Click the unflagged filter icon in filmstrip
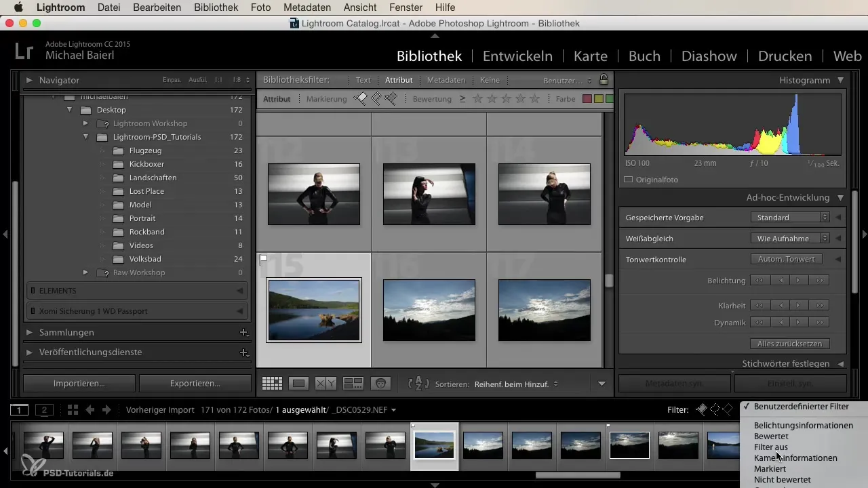The height and width of the screenshot is (488, 868). click(715, 409)
